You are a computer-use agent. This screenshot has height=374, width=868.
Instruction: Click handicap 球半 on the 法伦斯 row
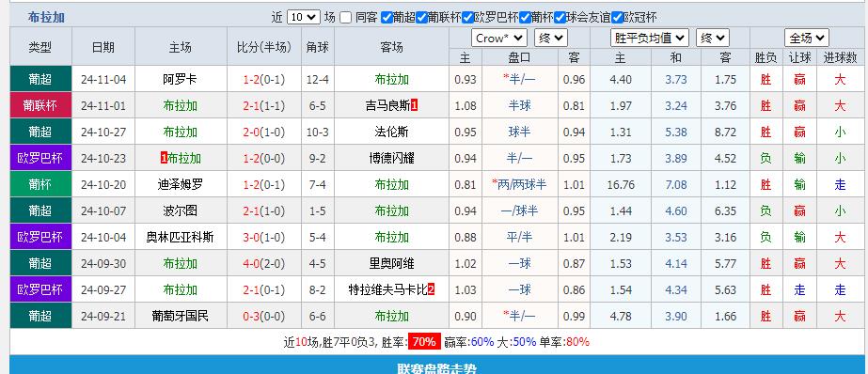pos(520,132)
